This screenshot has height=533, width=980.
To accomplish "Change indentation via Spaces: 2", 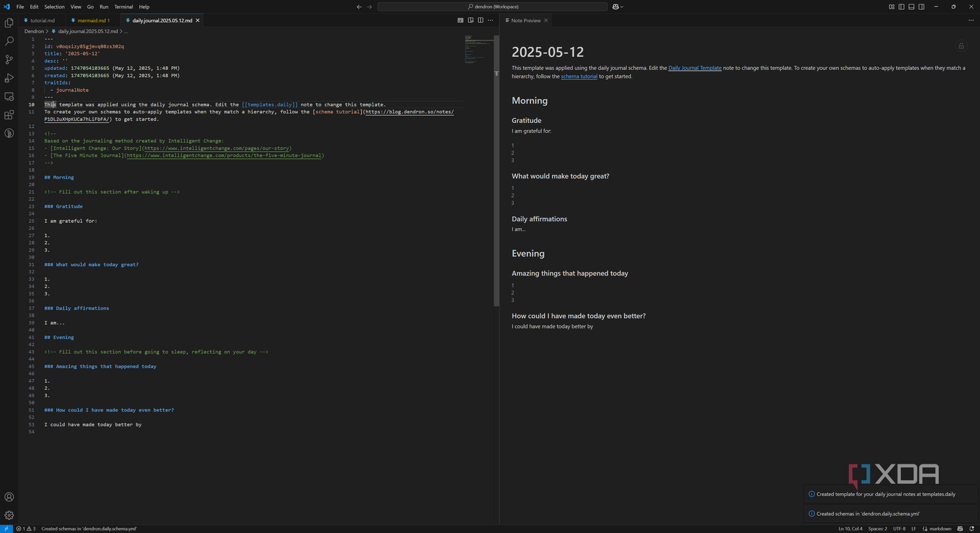I will [x=877, y=528].
